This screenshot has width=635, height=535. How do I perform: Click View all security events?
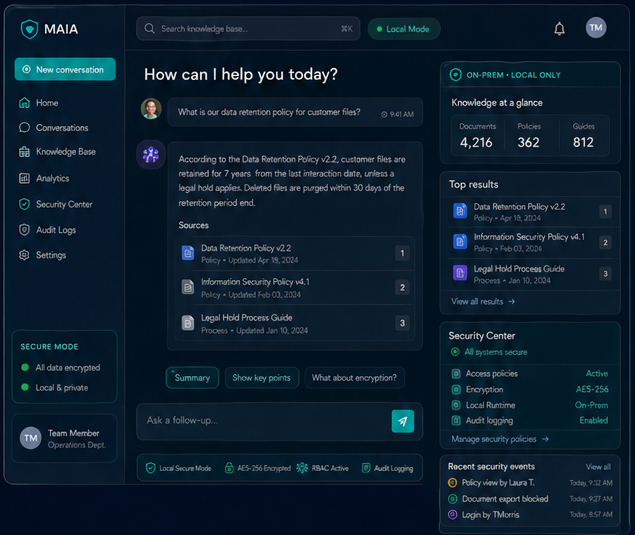598,467
